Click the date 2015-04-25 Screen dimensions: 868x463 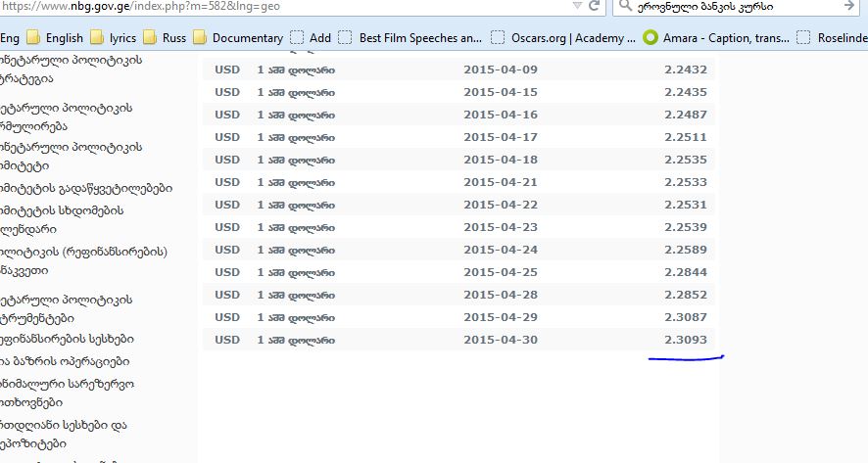[x=501, y=272]
